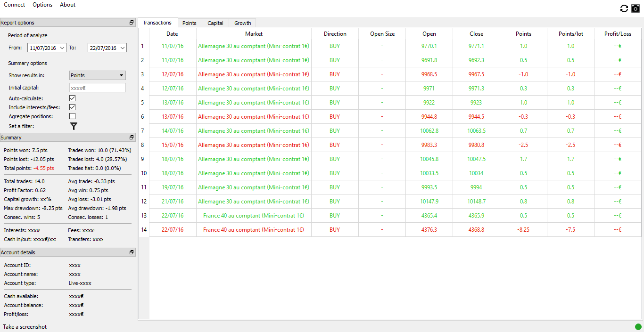
Task: Click the France 40 market cell in row 13
Action: coord(254,216)
